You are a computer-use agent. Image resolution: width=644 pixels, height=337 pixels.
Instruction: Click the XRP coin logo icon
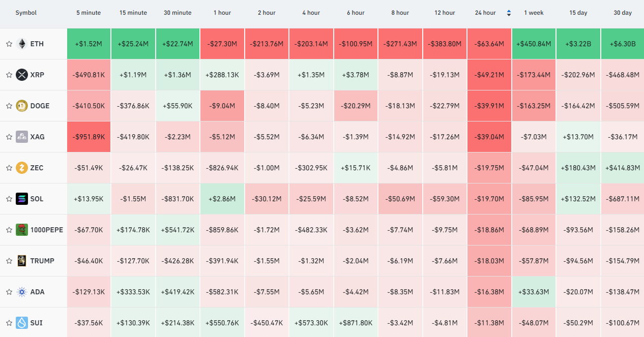(21, 75)
